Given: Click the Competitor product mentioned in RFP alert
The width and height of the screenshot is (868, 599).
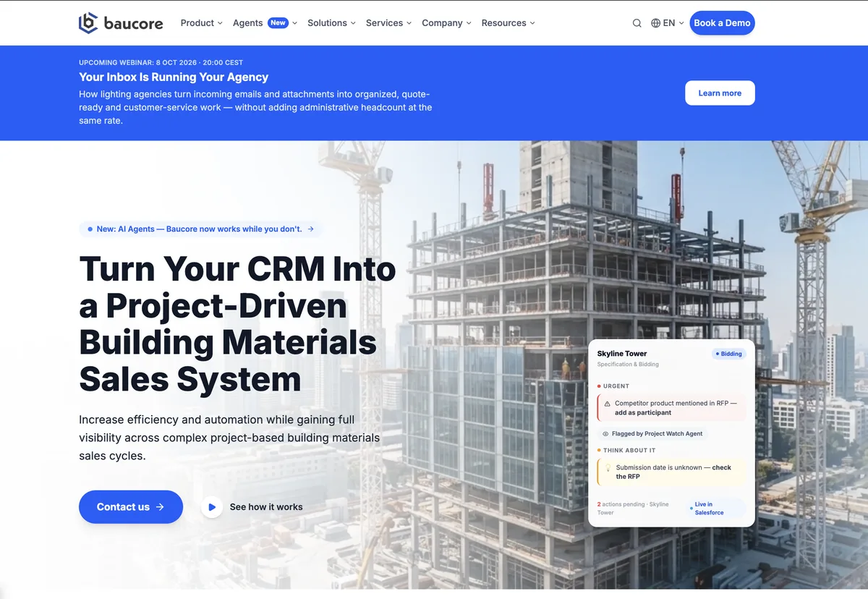Looking at the screenshot, I should [671, 408].
